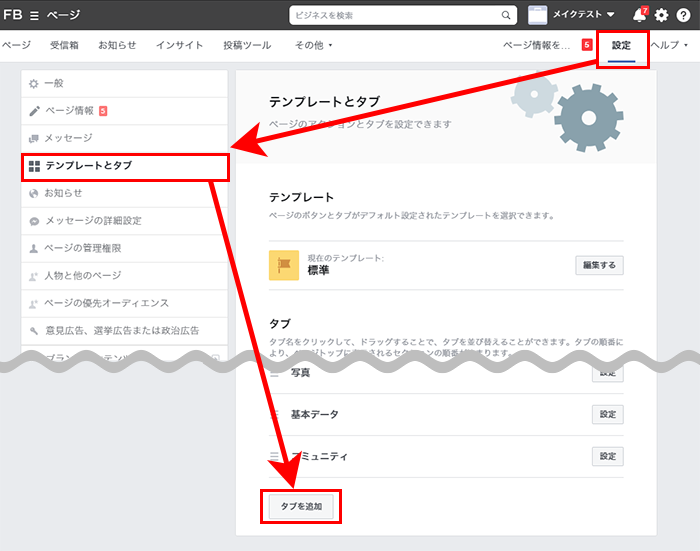The height and width of the screenshot is (551, 700).
Task: Click the pencil icon beside ページ情報
Action: pyautogui.click(x=34, y=111)
